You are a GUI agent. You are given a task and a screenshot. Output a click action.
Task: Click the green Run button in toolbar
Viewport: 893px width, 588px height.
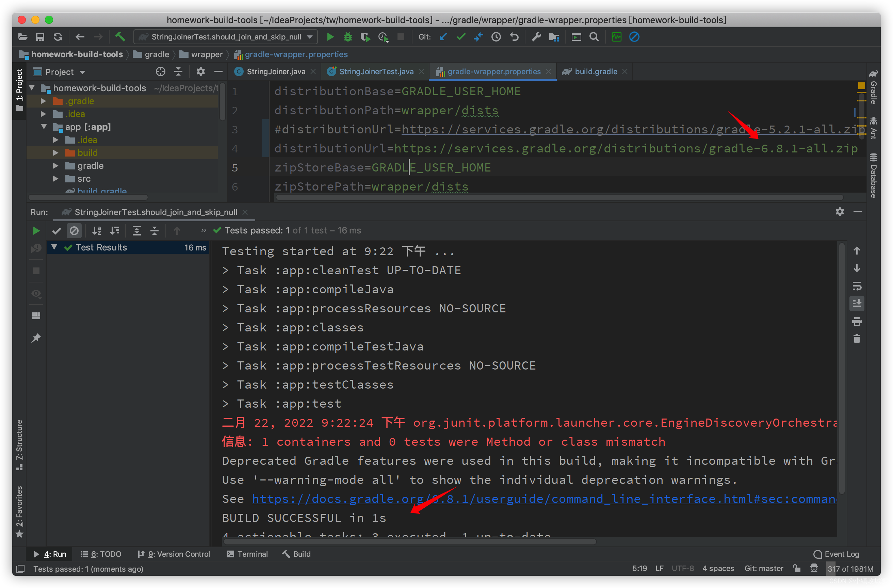[330, 37]
